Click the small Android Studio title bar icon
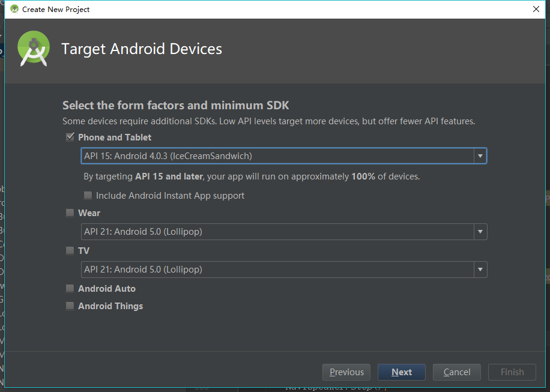The width and height of the screenshot is (550, 392). point(14,9)
